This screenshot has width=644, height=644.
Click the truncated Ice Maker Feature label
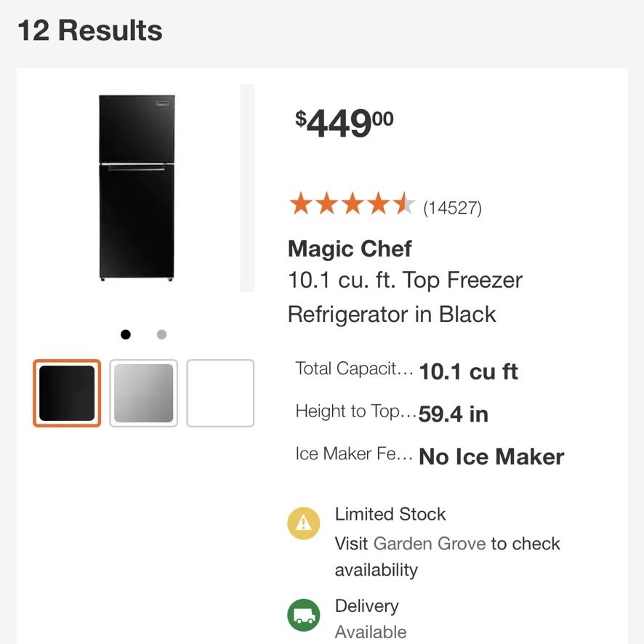(x=354, y=454)
